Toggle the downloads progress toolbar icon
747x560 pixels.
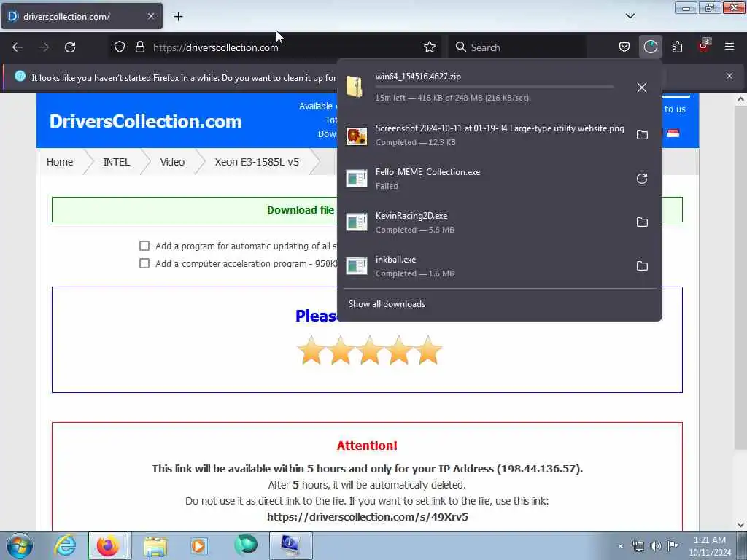(x=650, y=47)
